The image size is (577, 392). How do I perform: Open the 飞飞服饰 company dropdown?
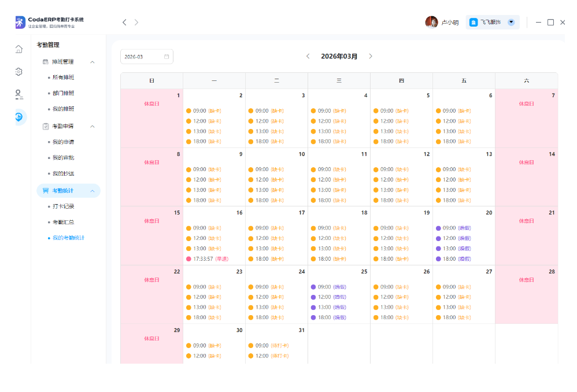(511, 23)
